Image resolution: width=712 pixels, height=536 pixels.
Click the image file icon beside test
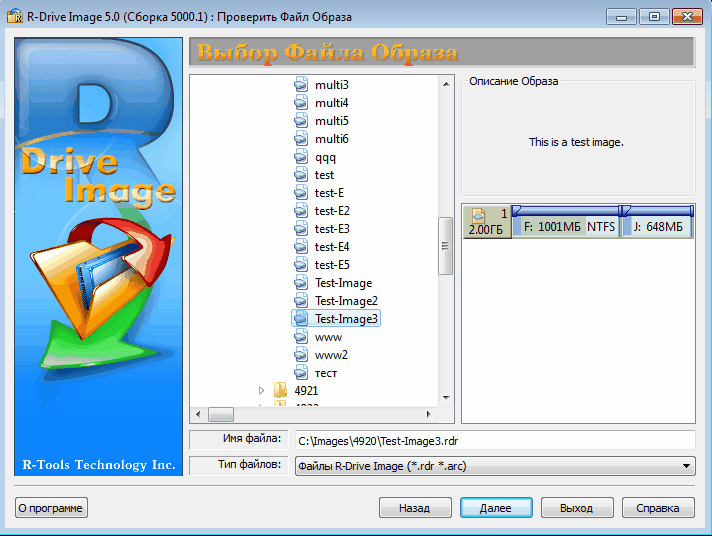pyautogui.click(x=301, y=175)
